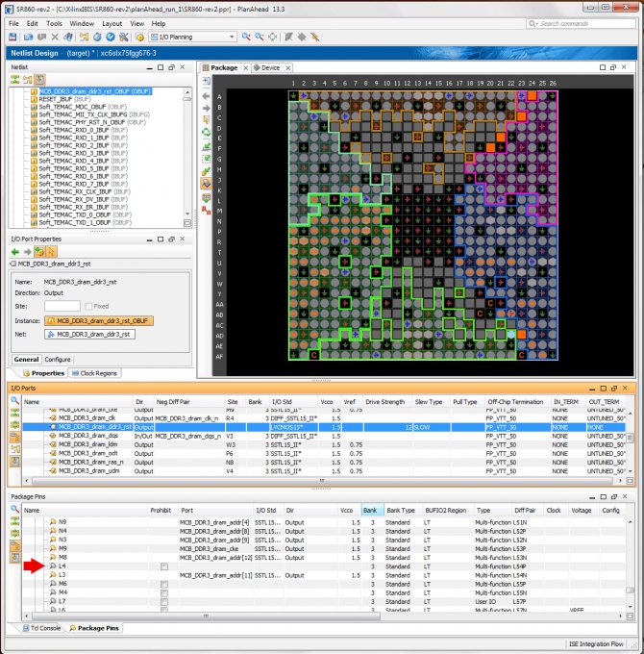644x654 pixels.
Task: Click the Save icon in the main toolbar
Action: [x=12, y=38]
